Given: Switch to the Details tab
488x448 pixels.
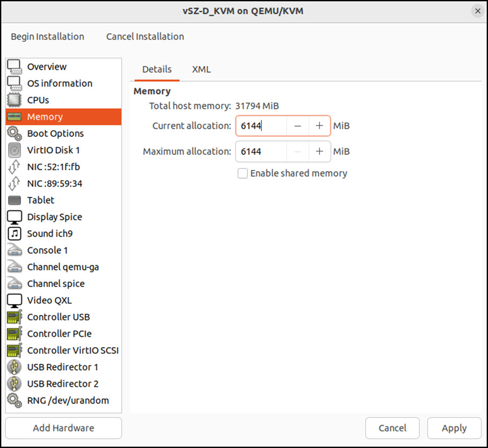Looking at the screenshot, I should click(x=157, y=69).
